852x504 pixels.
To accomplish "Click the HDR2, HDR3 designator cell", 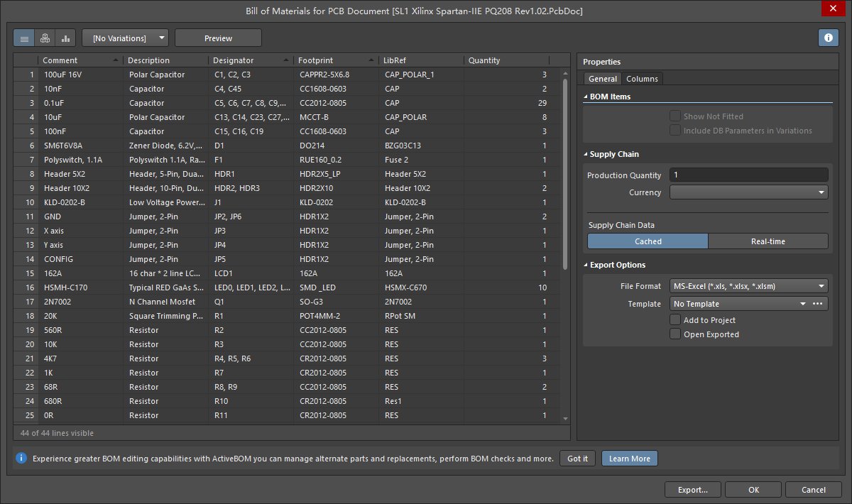I will point(251,188).
